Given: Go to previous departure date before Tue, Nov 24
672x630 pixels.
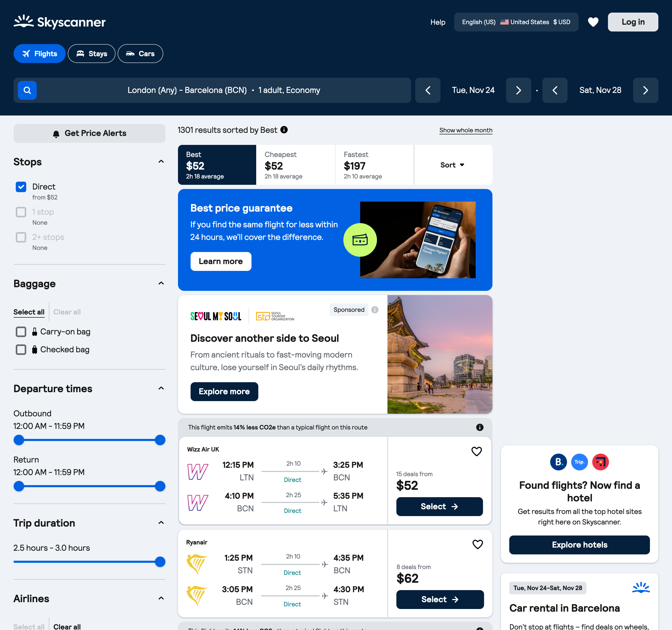Looking at the screenshot, I should 428,90.
